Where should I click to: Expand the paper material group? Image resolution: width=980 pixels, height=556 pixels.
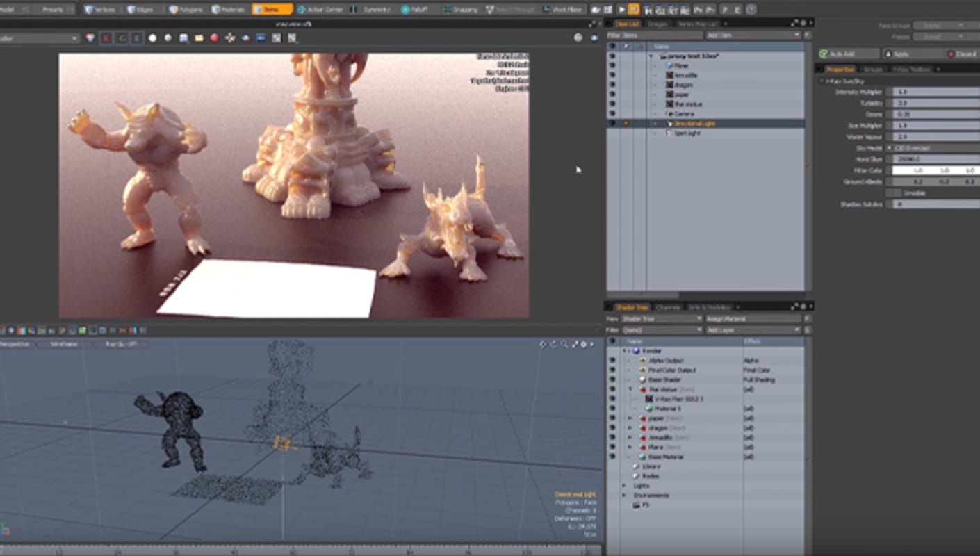coord(630,418)
